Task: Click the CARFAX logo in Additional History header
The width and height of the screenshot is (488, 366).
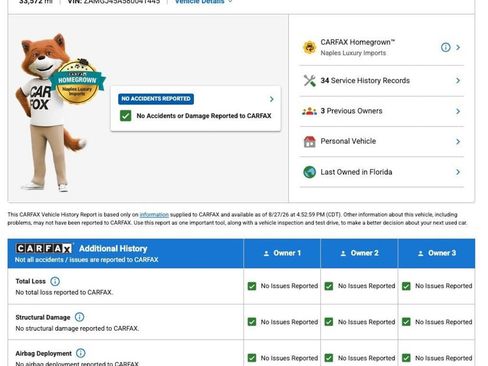Action: point(44,248)
